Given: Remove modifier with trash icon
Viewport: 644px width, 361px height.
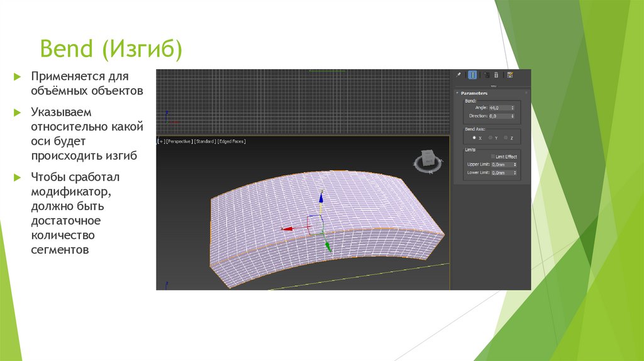Looking at the screenshot, I should (x=496, y=75).
